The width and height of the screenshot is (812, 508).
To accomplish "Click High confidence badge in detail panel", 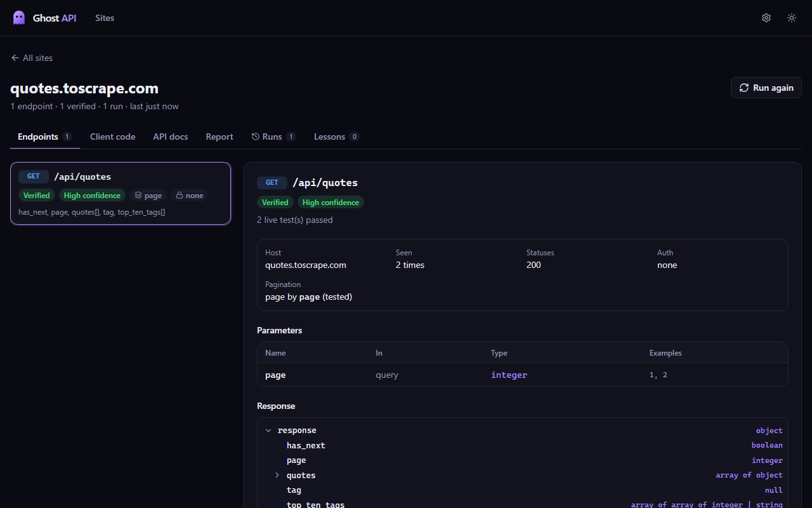I will point(331,203).
